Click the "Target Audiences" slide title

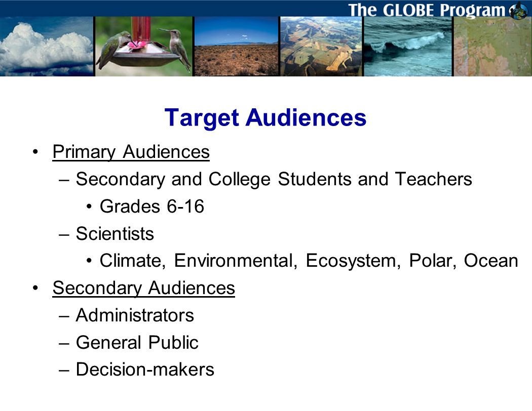265,117
